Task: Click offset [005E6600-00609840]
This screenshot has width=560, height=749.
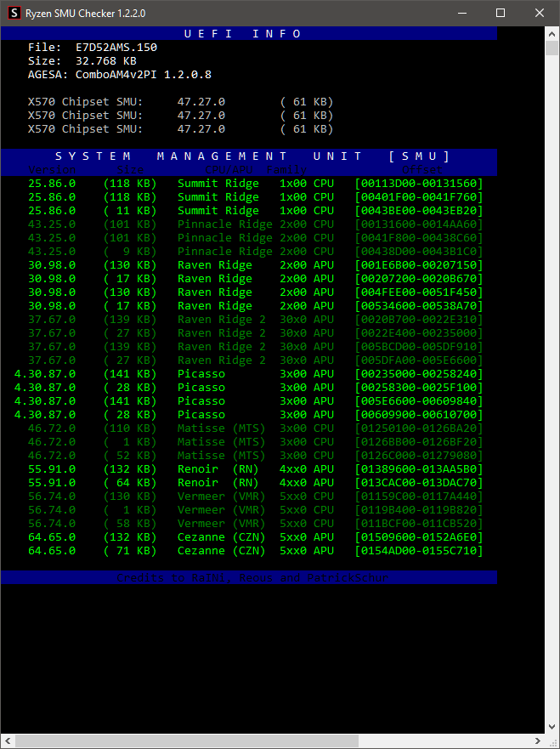Action: (x=419, y=400)
